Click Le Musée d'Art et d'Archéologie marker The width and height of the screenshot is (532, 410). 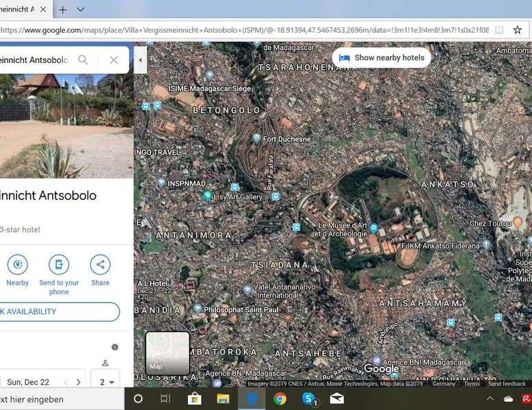coord(374,228)
